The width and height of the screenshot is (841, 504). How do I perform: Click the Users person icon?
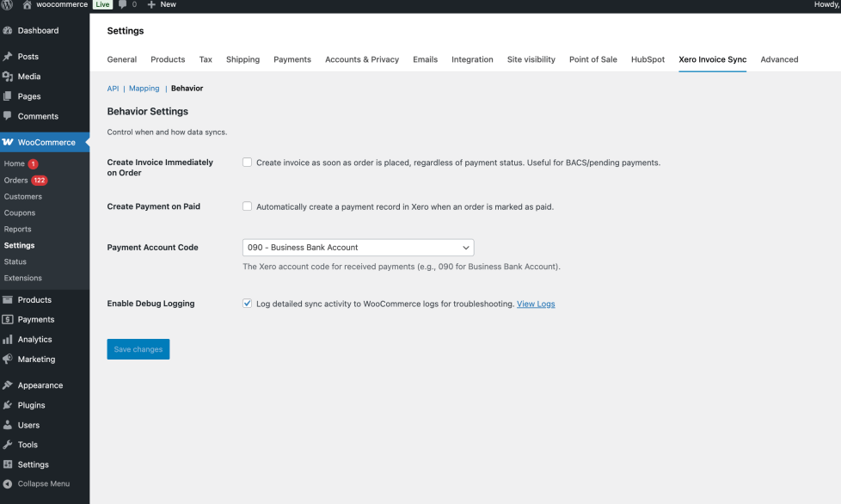pyautogui.click(x=8, y=425)
